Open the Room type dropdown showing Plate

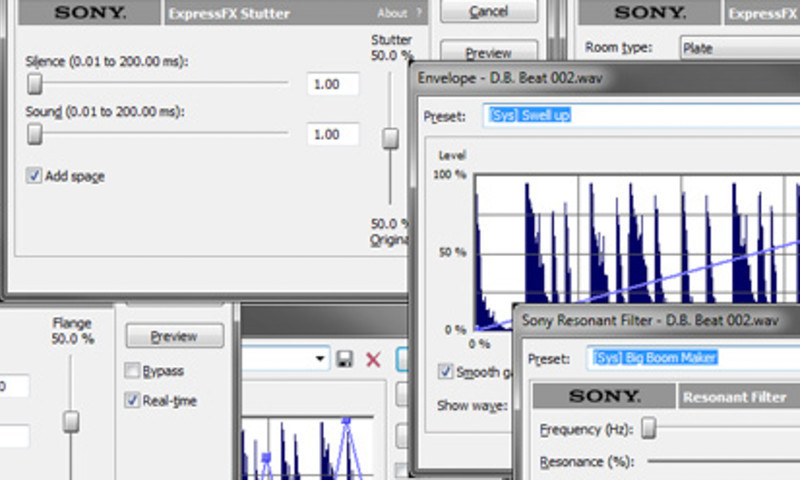(x=740, y=48)
